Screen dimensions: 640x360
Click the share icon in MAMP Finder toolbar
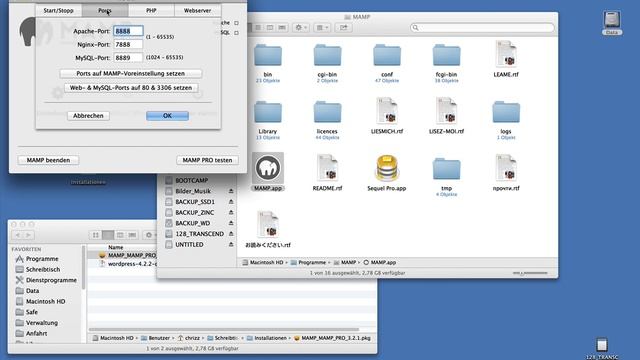point(344,27)
